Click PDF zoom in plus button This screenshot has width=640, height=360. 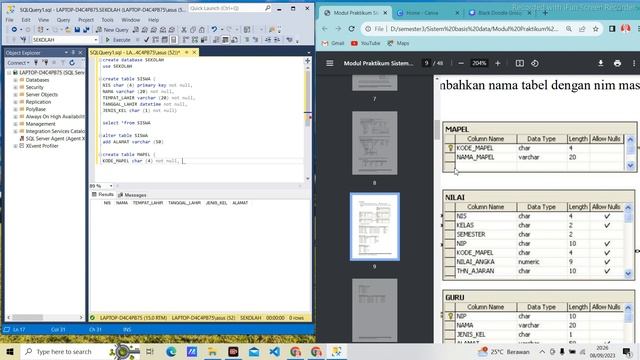[498, 63]
